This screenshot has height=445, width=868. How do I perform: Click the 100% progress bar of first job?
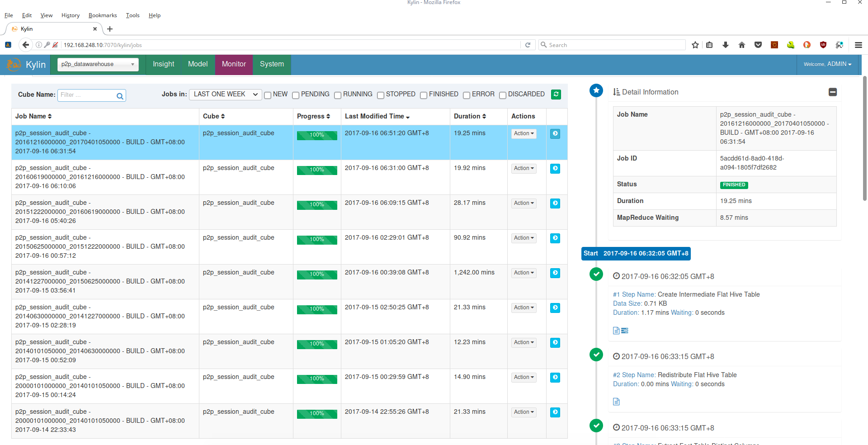(x=317, y=135)
